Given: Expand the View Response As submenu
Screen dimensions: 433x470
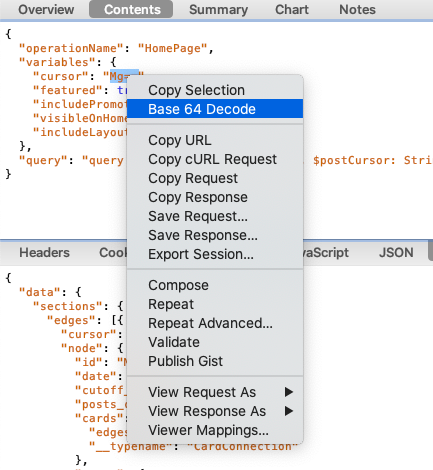Looking at the screenshot, I should (215, 411).
